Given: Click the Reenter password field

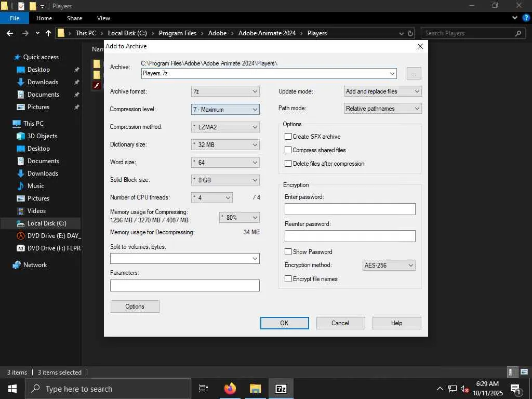Looking at the screenshot, I should (350, 236).
